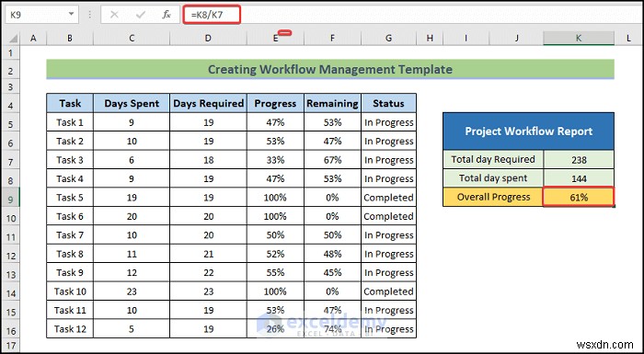Click the Total day Required label cell
Image resolution: width=644 pixels, height=354 pixels.
coord(493,159)
